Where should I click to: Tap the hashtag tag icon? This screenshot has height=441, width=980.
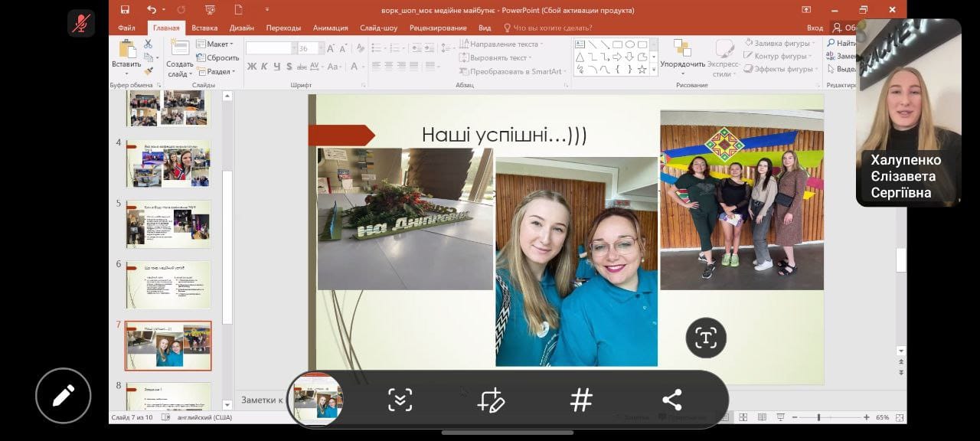tap(581, 400)
